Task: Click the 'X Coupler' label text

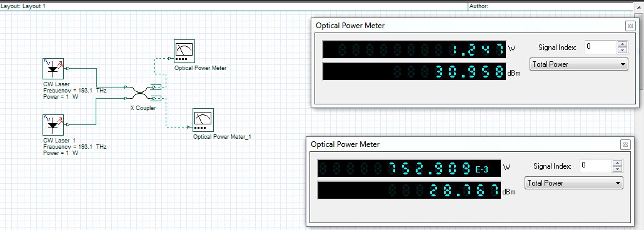Action: 143,108
